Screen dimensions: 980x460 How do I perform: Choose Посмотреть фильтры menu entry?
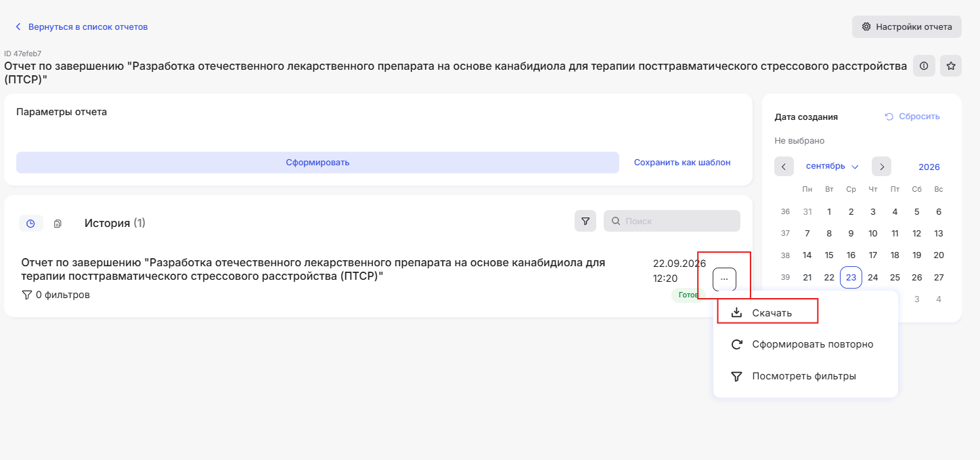[x=805, y=376]
